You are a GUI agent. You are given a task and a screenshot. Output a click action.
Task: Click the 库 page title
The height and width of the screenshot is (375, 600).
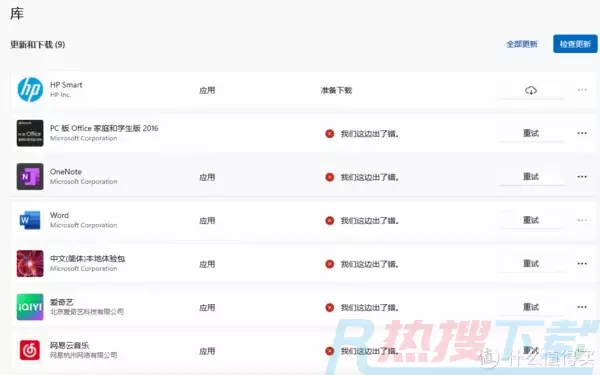click(x=17, y=13)
